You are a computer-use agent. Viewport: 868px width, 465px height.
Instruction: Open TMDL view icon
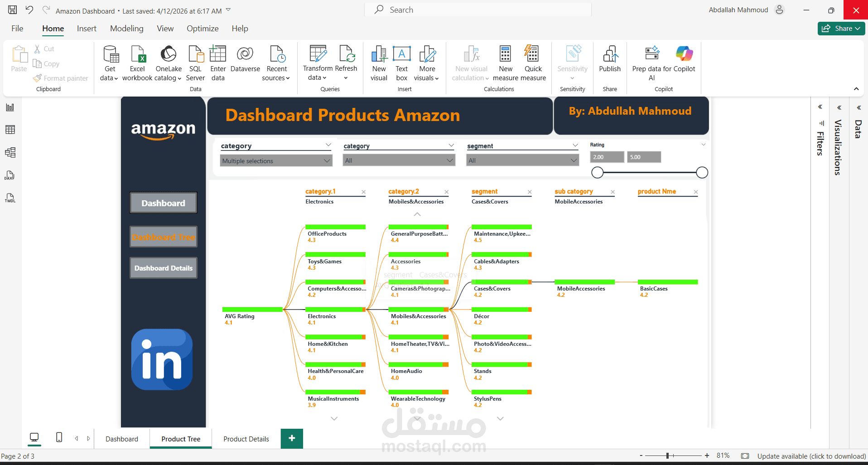coord(10,198)
